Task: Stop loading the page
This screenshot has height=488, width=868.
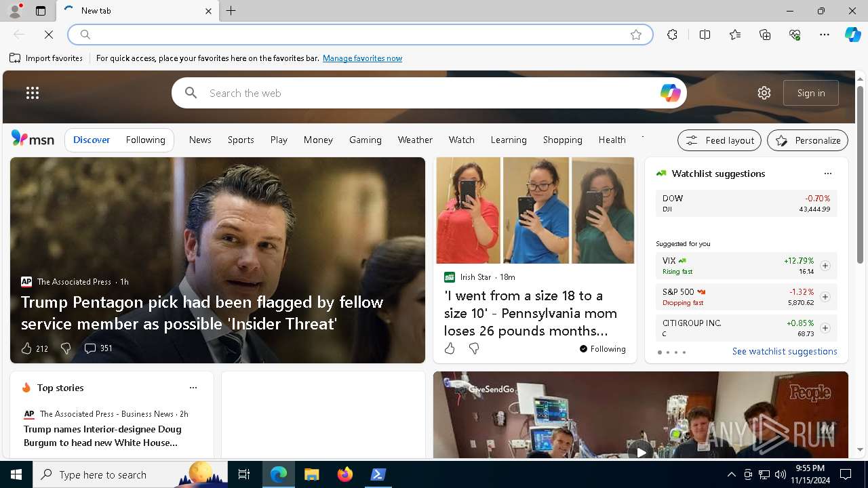Action: click(49, 35)
